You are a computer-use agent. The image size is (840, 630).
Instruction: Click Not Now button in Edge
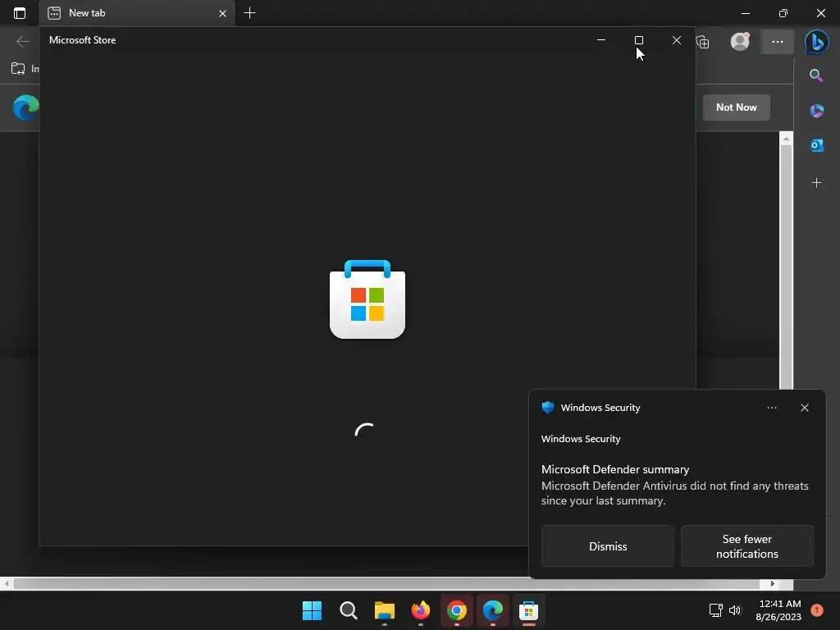(x=736, y=107)
